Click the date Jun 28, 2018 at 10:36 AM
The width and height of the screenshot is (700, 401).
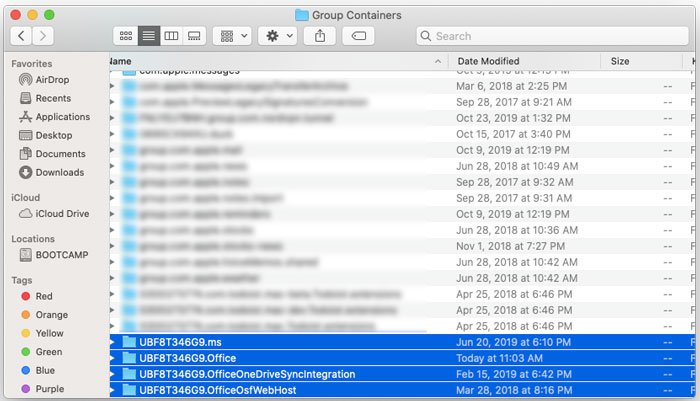[x=517, y=230]
